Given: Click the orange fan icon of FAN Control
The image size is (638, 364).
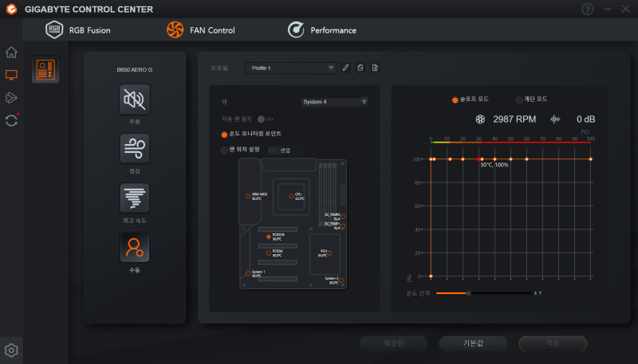Looking at the screenshot, I should tap(175, 29).
